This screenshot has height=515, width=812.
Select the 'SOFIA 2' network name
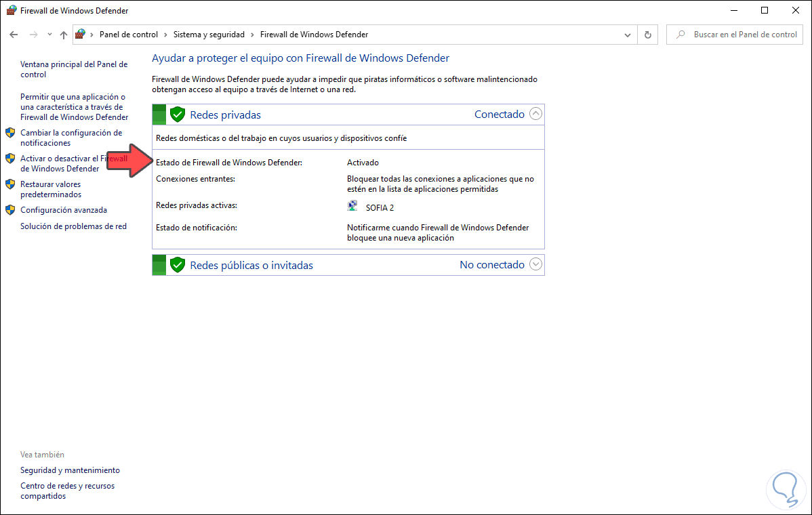(x=380, y=207)
